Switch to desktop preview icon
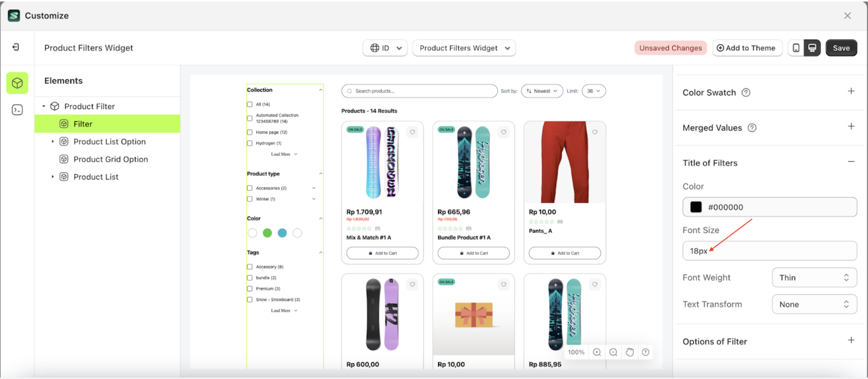This screenshot has width=868, height=379. pyautogui.click(x=812, y=48)
